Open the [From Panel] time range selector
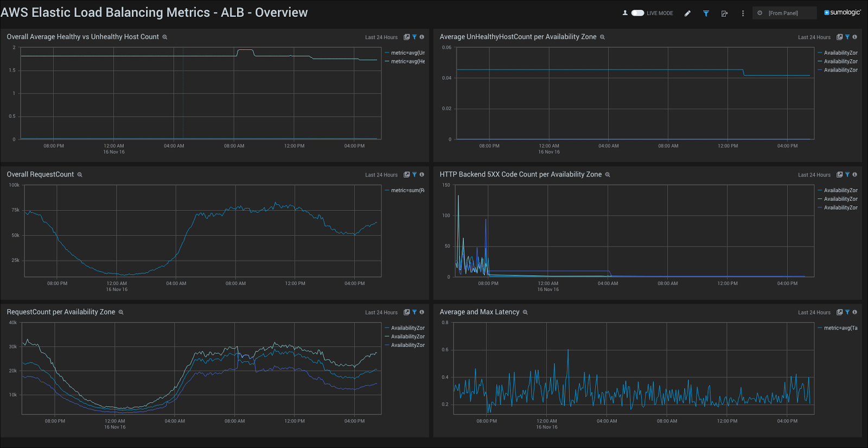The width and height of the screenshot is (868, 448). [x=783, y=13]
